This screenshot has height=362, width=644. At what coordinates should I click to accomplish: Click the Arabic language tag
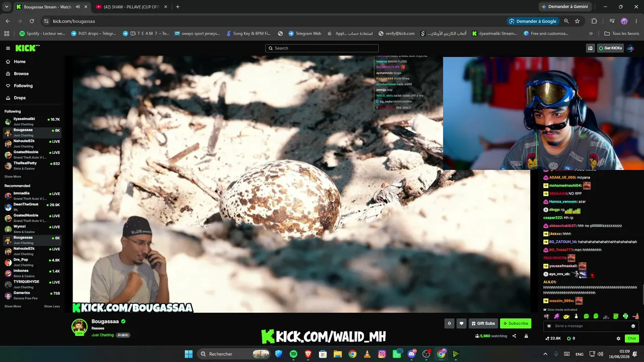click(123, 335)
